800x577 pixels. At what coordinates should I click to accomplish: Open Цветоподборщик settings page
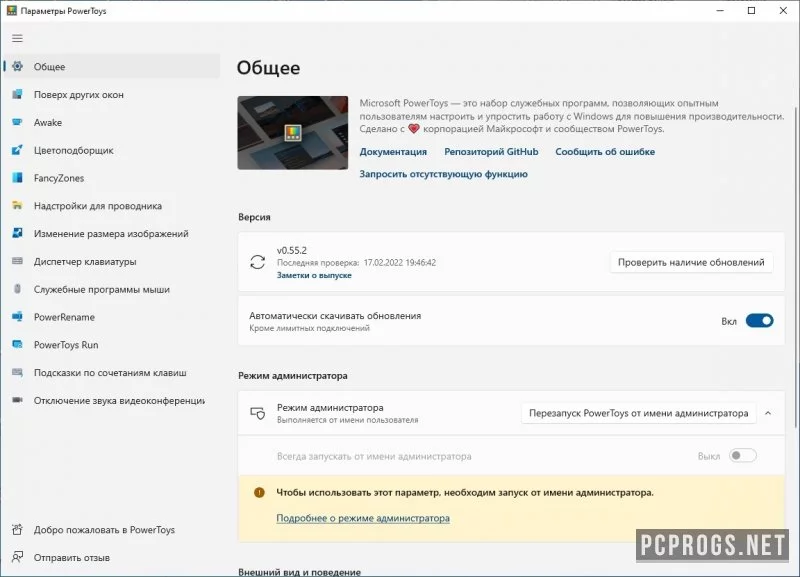click(x=111, y=150)
